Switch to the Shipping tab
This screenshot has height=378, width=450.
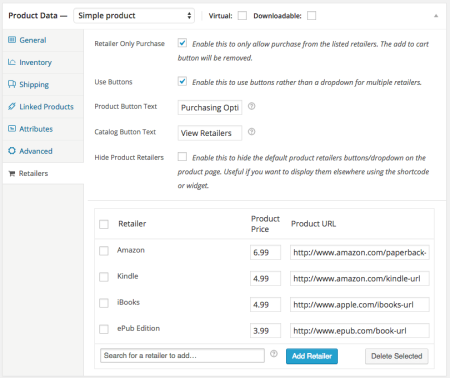click(x=43, y=84)
